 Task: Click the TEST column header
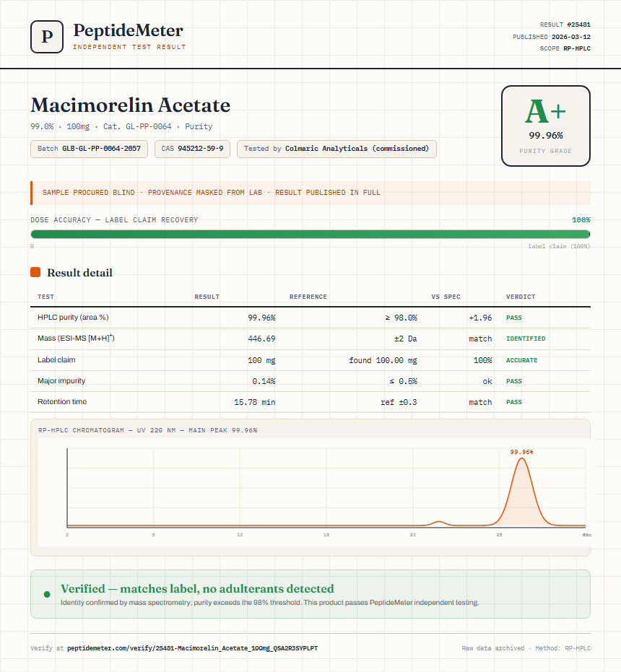pos(46,297)
